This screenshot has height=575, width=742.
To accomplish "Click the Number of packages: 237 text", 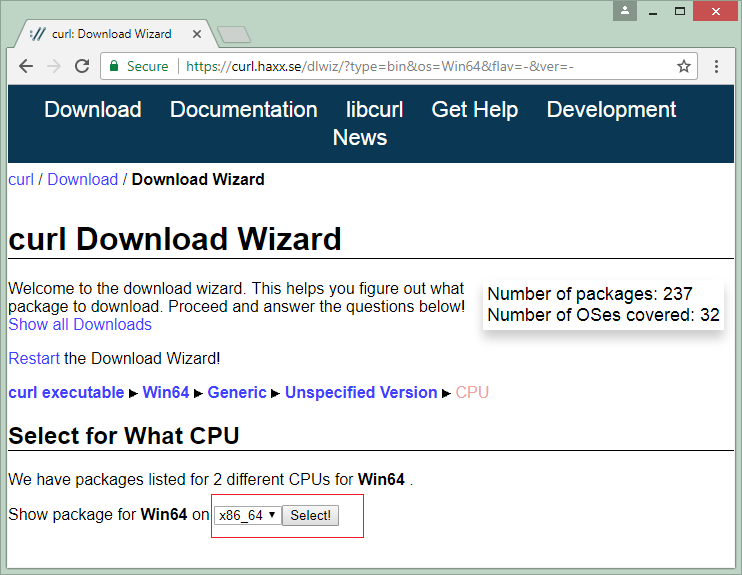I will [590, 294].
